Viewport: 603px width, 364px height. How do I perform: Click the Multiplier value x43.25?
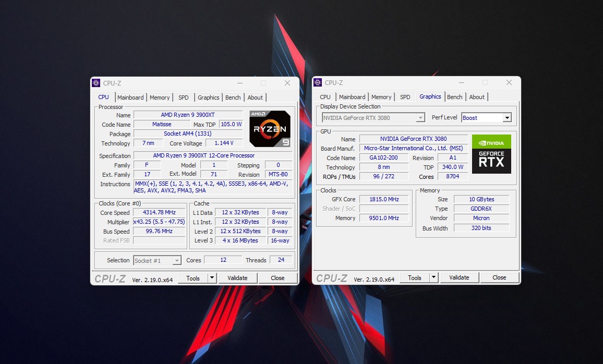tap(159, 222)
